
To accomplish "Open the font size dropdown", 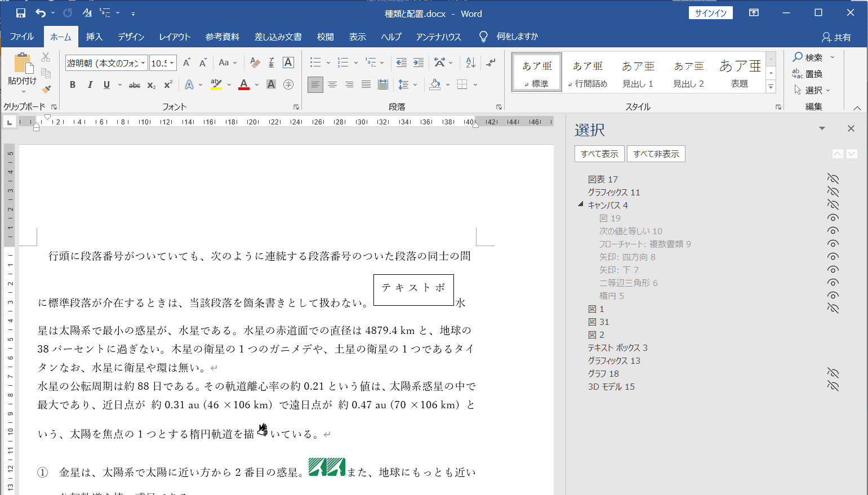I will click(172, 63).
